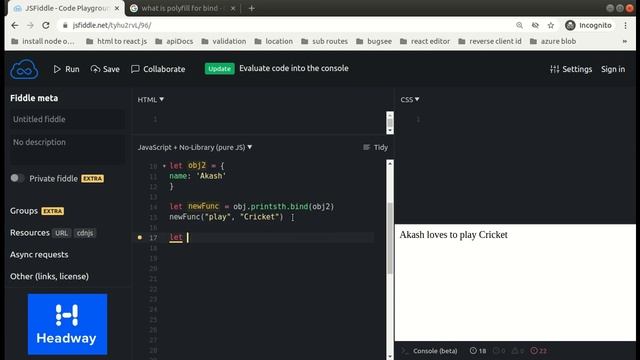Image resolution: width=640 pixels, height=360 pixels.
Task: Go back to previous browser page
Action: [x=15, y=25]
